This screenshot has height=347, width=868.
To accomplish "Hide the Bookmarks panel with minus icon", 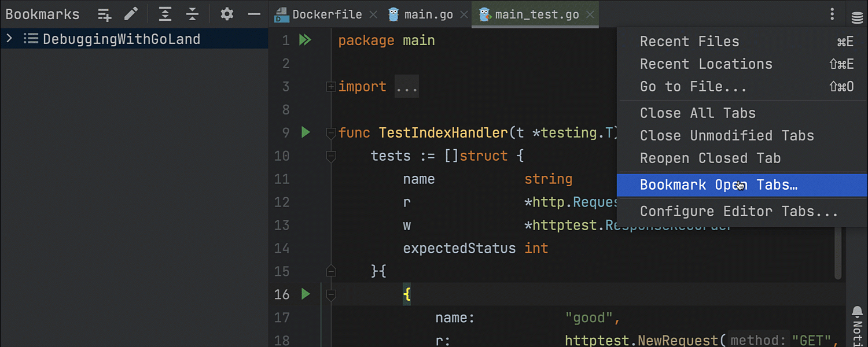I will pyautogui.click(x=254, y=14).
